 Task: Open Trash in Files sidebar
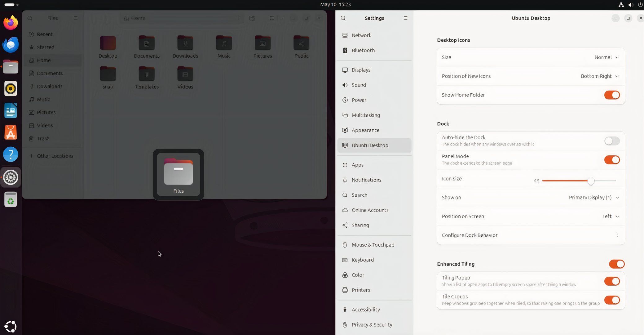tap(53, 139)
